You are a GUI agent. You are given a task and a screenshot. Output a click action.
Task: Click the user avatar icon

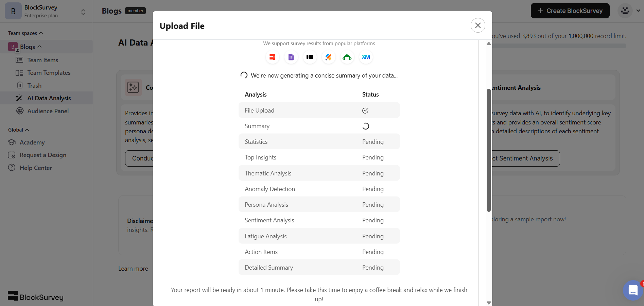point(625,11)
